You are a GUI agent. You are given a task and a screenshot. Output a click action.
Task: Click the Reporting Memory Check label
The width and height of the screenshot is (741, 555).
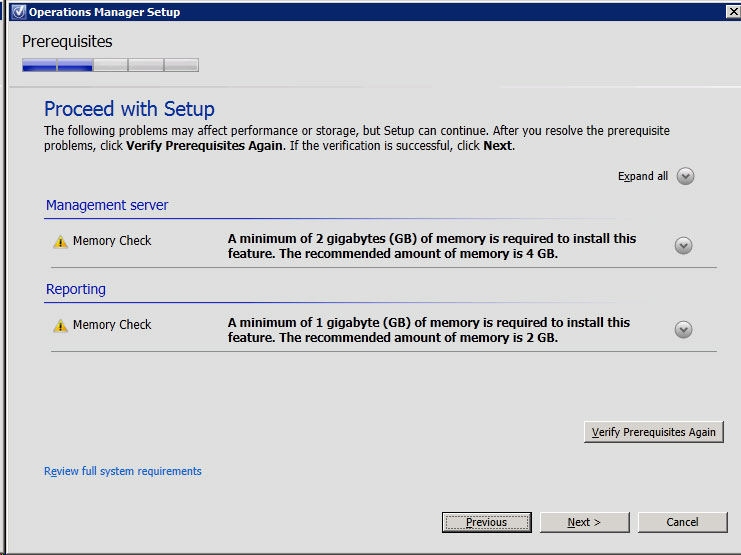click(112, 325)
